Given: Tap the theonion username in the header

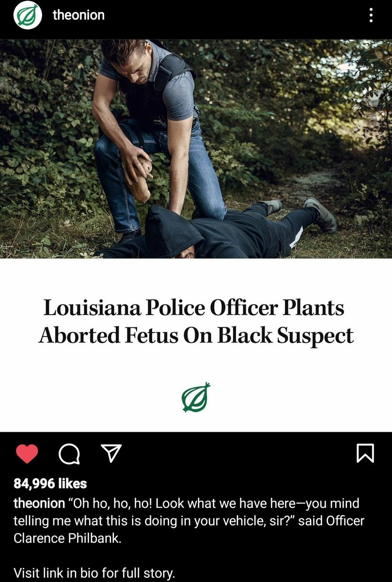Looking at the screenshot, I should tap(78, 15).
